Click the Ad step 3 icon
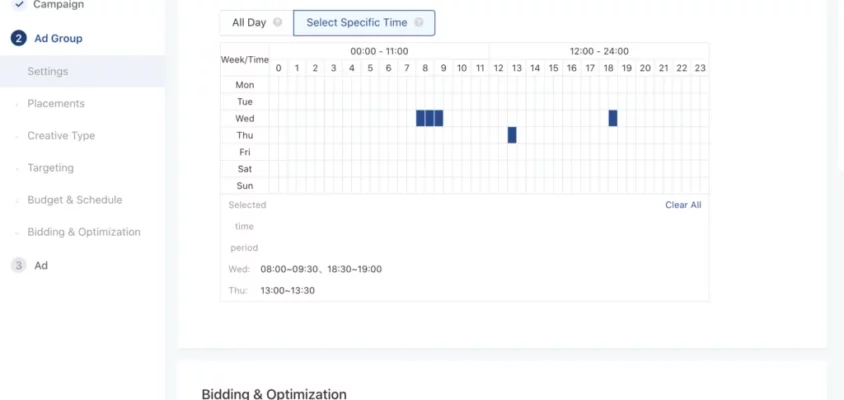Screen dimensions: 844x400 [x=18, y=265]
